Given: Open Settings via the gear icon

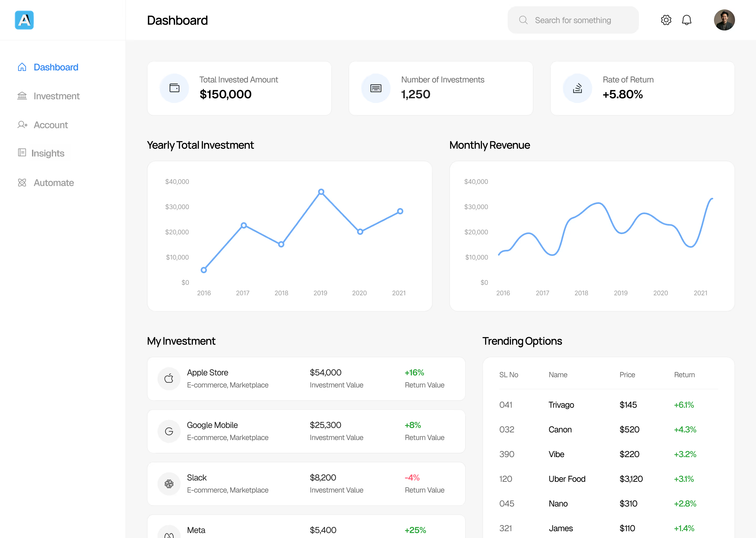Looking at the screenshot, I should click(x=666, y=20).
